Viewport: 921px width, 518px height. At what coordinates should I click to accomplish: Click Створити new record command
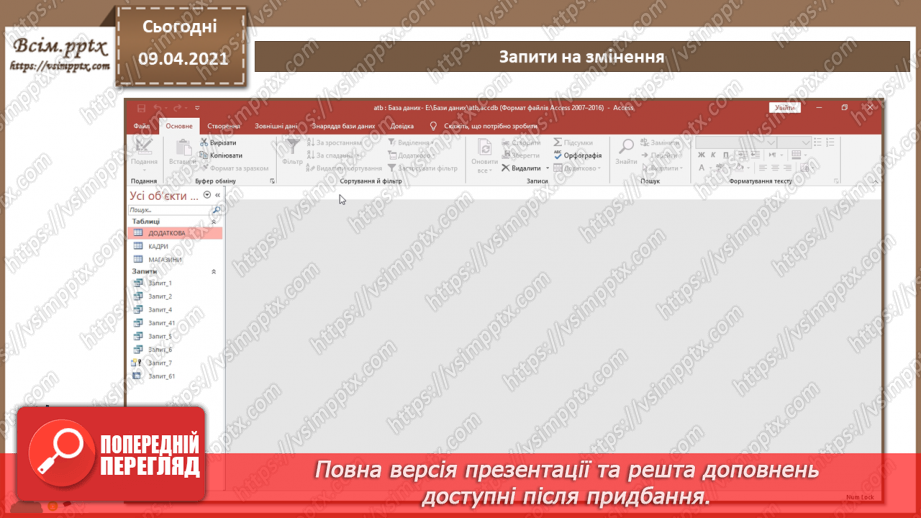[521, 143]
